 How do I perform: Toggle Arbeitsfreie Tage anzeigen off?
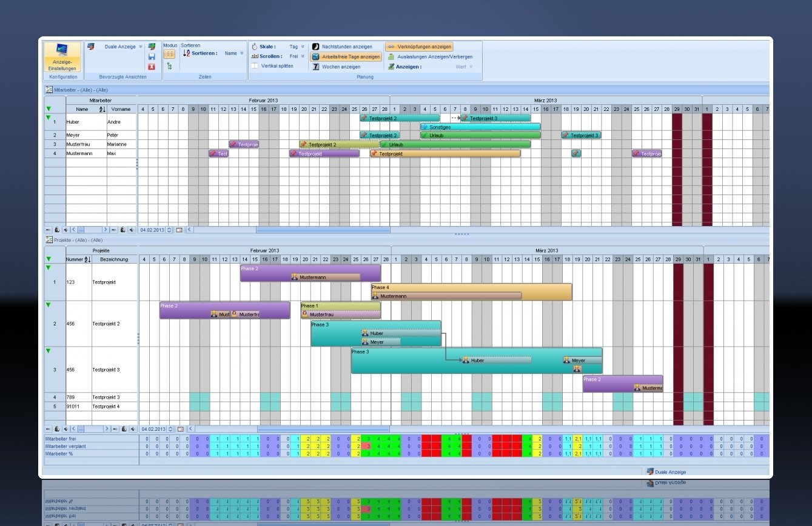pyautogui.click(x=346, y=56)
